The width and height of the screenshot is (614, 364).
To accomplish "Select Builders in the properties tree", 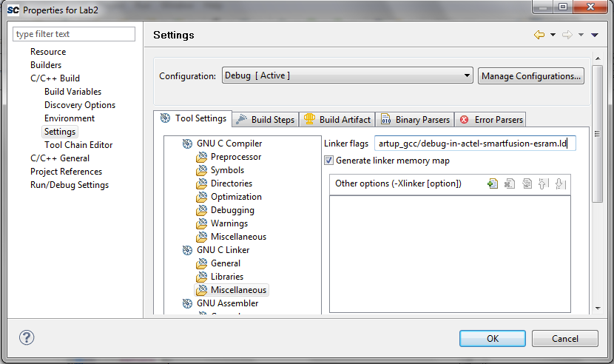I will (46, 65).
